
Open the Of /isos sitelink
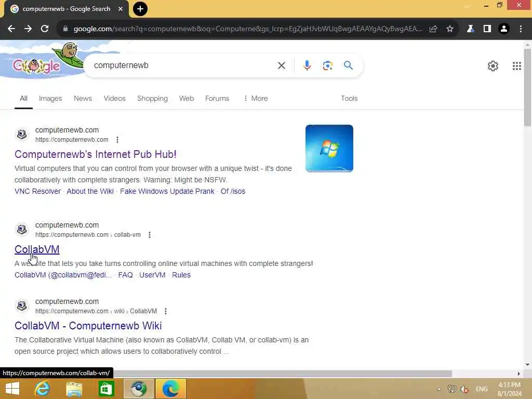[233, 191]
